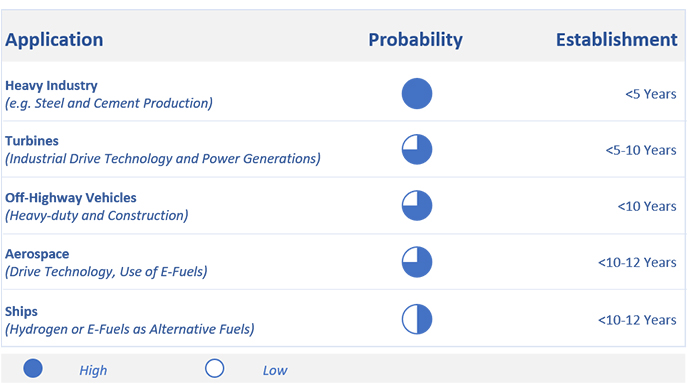Click the <5 Years establishment value
Image resolution: width=700 pixels, height=391 pixels.
pyautogui.click(x=651, y=94)
